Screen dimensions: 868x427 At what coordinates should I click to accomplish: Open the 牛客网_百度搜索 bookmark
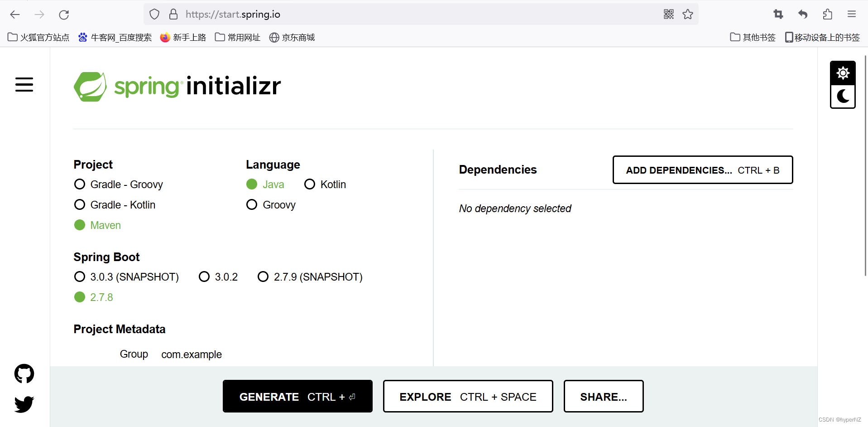pos(115,38)
